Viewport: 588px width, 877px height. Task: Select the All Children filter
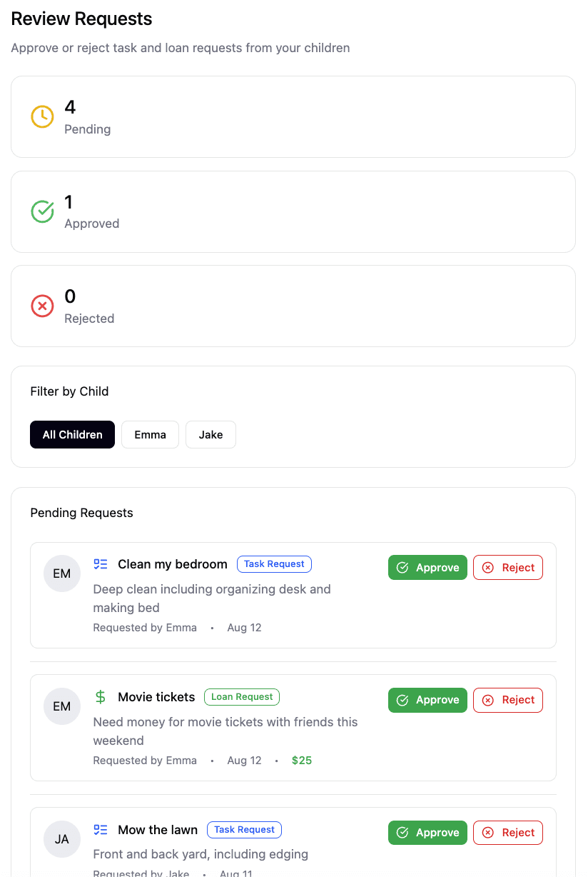click(x=72, y=434)
